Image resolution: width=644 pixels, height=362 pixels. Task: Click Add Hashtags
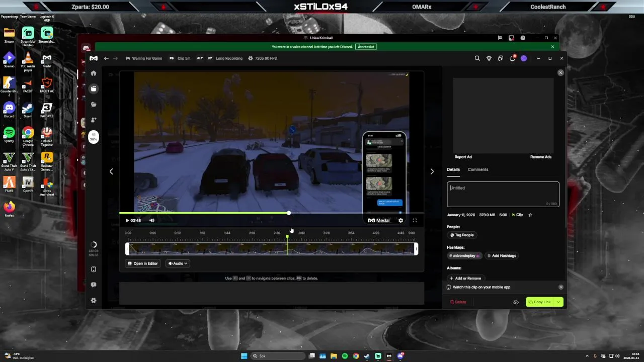point(502,255)
